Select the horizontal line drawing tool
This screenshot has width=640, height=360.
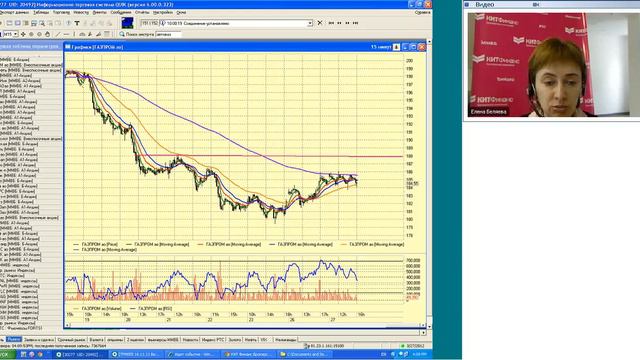pyautogui.click(x=66, y=34)
